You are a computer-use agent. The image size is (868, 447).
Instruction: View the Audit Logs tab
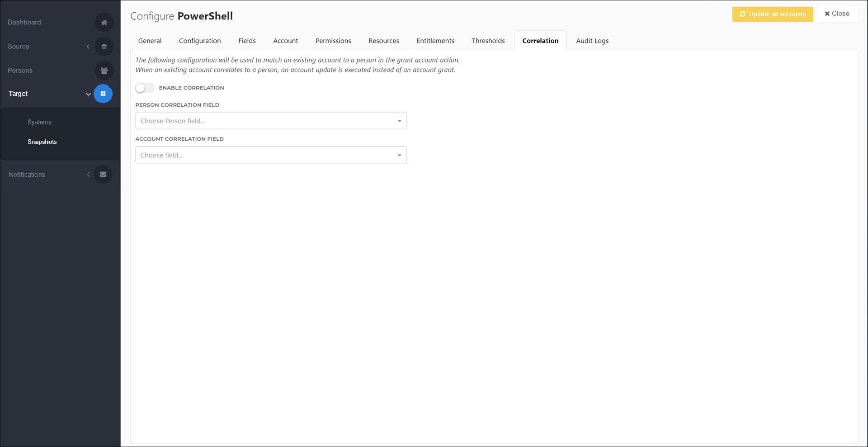[592, 41]
